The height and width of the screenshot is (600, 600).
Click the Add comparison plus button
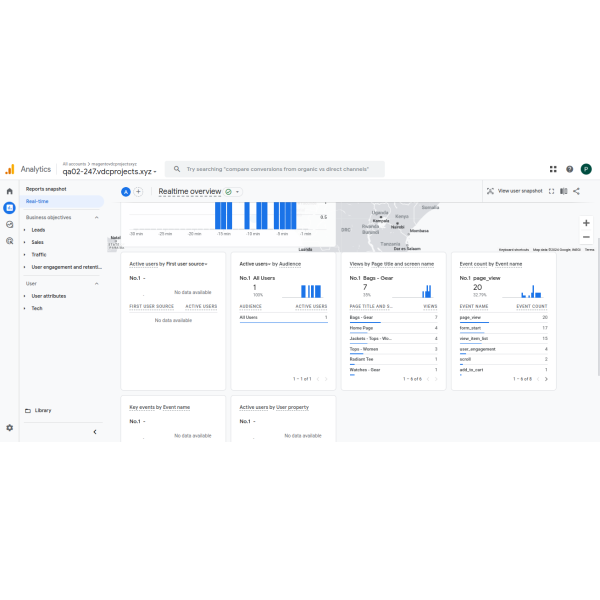pos(138,191)
